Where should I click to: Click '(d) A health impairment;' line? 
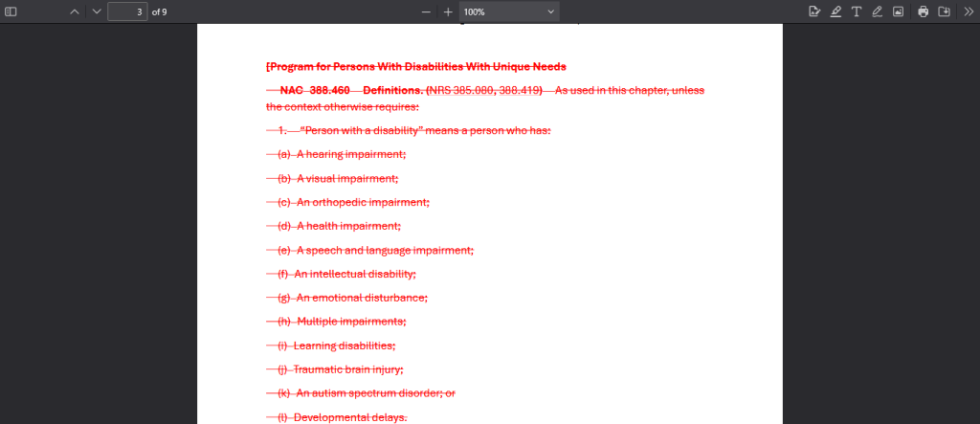coord(339,226)
